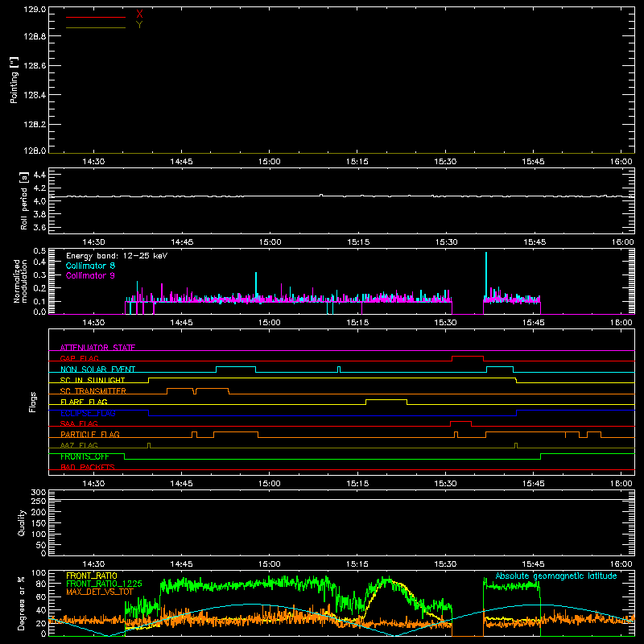This screenshot has width=644, height=644.
Task: Click the red X legend line
Action: (x=96, y=17)
